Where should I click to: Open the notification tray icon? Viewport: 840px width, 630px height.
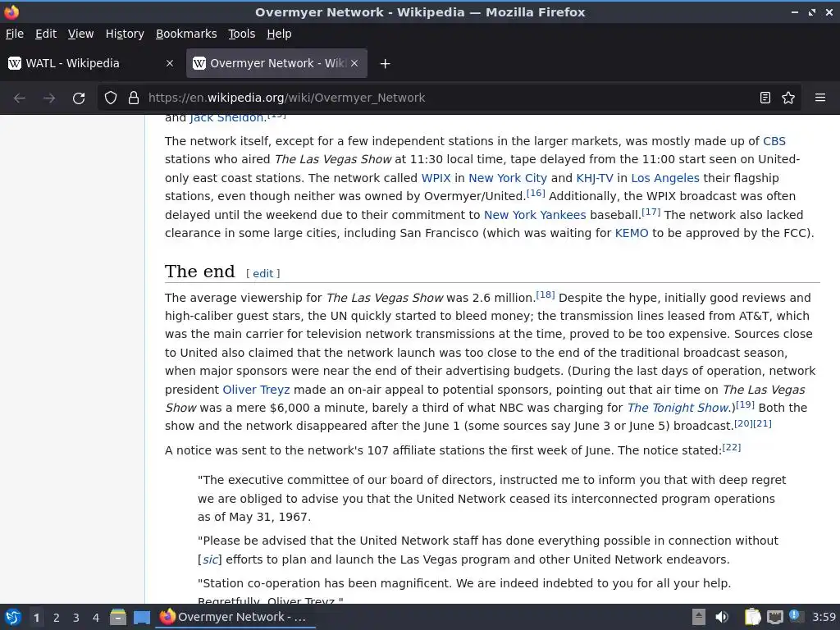click(x=796, y=616)
